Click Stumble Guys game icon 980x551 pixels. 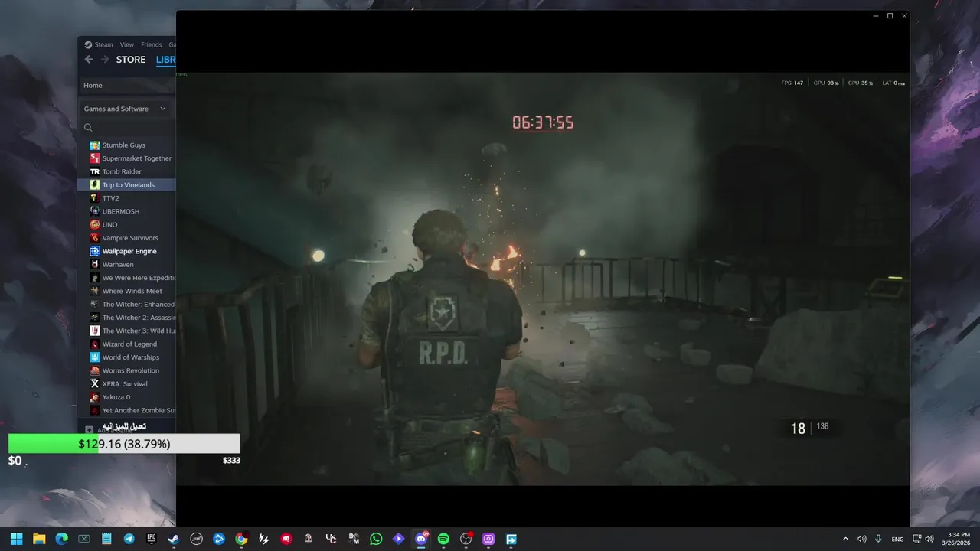pos(95,145)
